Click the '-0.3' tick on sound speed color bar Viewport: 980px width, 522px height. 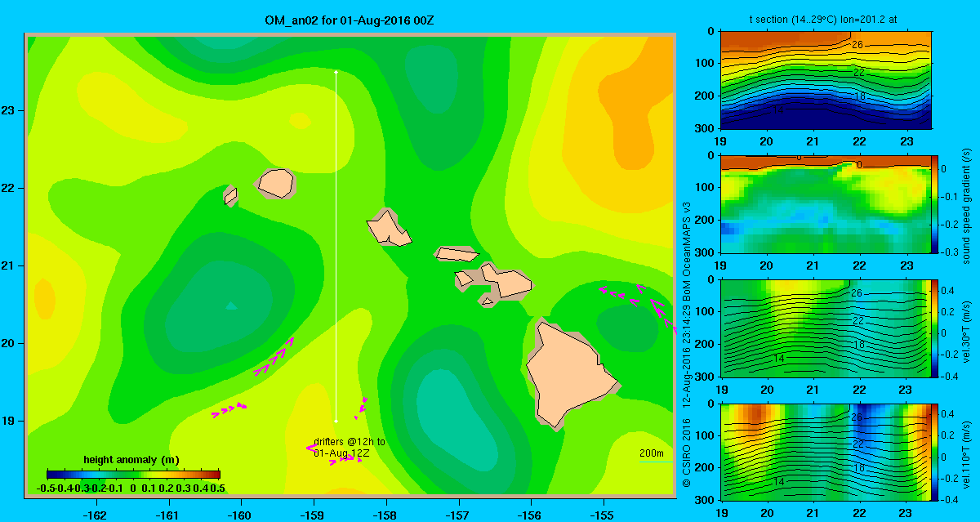click(x=951, y=252)
